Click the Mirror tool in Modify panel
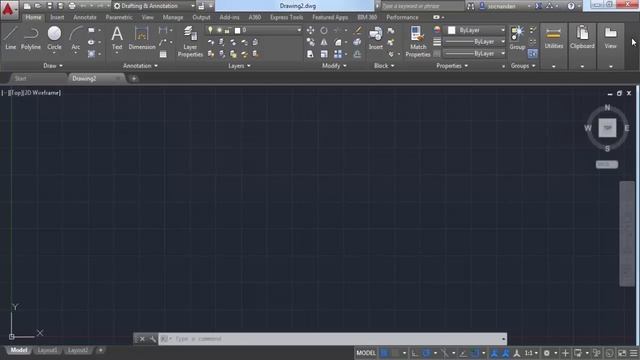Screen dimensions: 640x360 coord(324,42)
